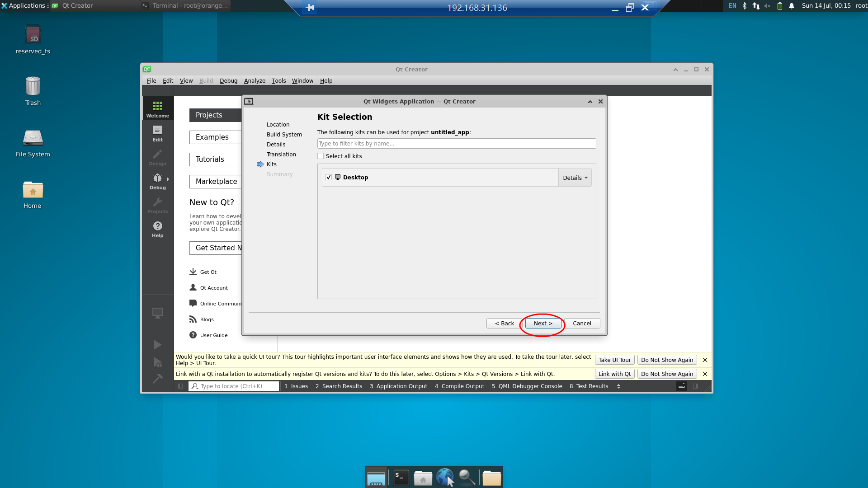Open the Tools menu
Viewport: 868px width, 488px height.
(x=278, y=80)
